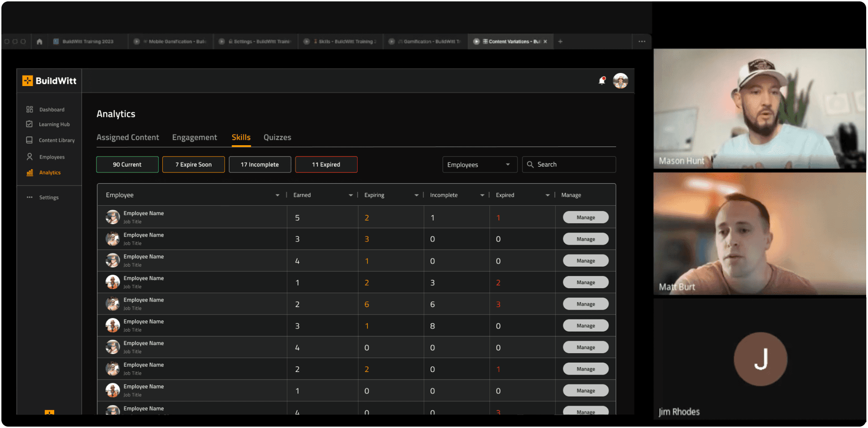Open Analytics in the sidebar
Screen dimensions: 868x428
coord(50,173)
